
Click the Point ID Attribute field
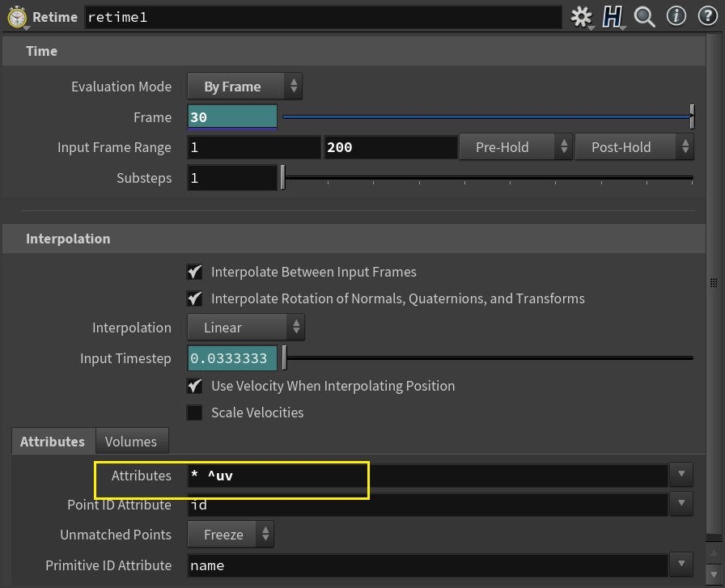tap(427, 505)
